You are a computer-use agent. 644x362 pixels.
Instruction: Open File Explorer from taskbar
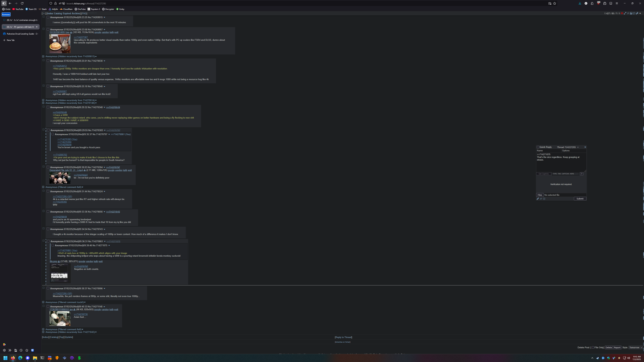(35, 358)
